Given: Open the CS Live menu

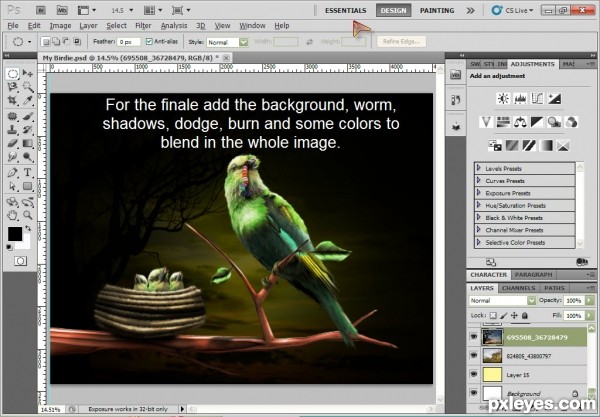Looking at the screenshot, I should (512, 10).
